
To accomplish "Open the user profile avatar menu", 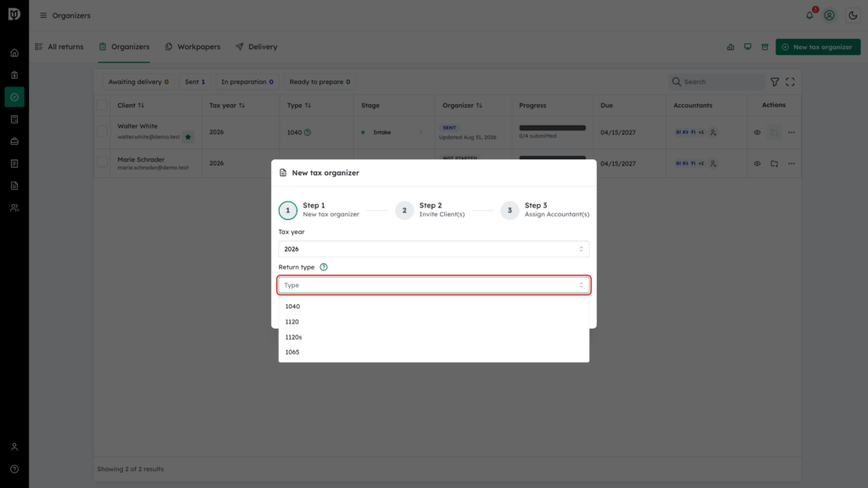I will pos(829,15).
